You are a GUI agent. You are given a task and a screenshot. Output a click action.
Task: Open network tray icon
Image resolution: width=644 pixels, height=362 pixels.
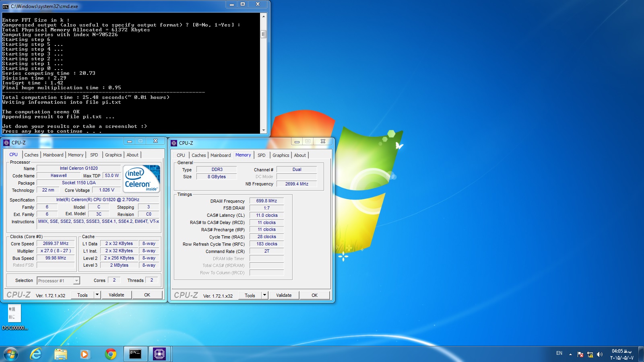pyautogui.click(x=590, y=354)
